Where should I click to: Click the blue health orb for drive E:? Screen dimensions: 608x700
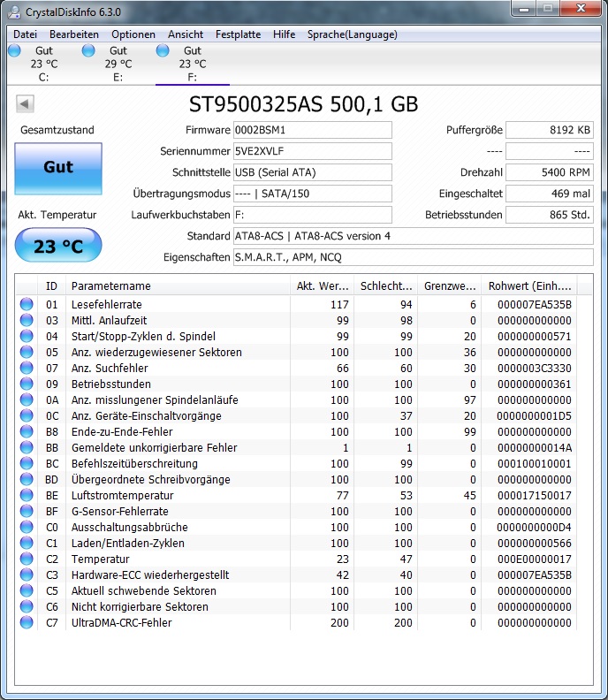(88, 50)
